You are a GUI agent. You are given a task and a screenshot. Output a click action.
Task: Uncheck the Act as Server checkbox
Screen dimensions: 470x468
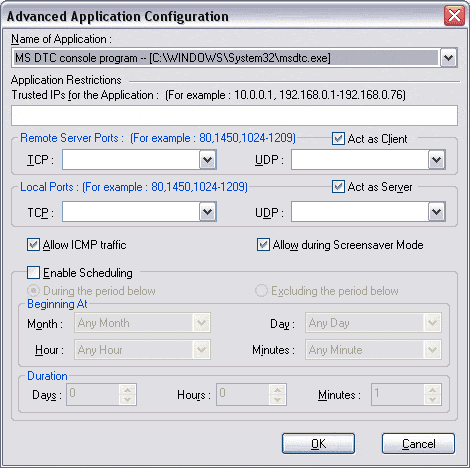(338, 187)
